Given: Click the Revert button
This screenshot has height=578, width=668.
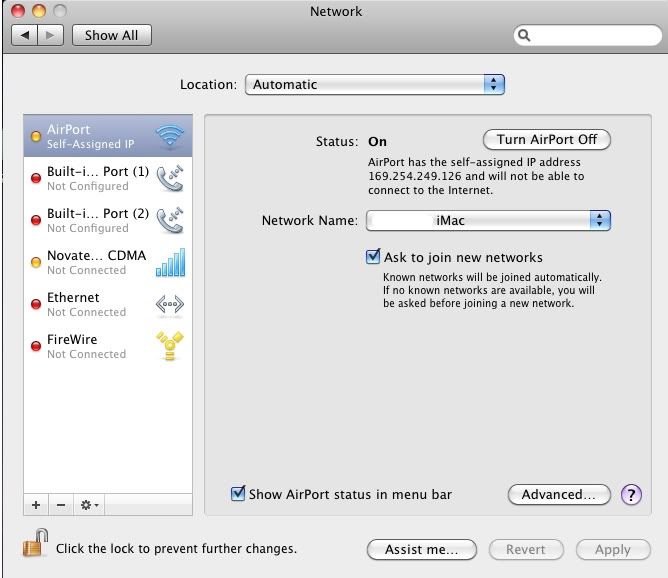Looking at the screenshot, I should (526, 549).
